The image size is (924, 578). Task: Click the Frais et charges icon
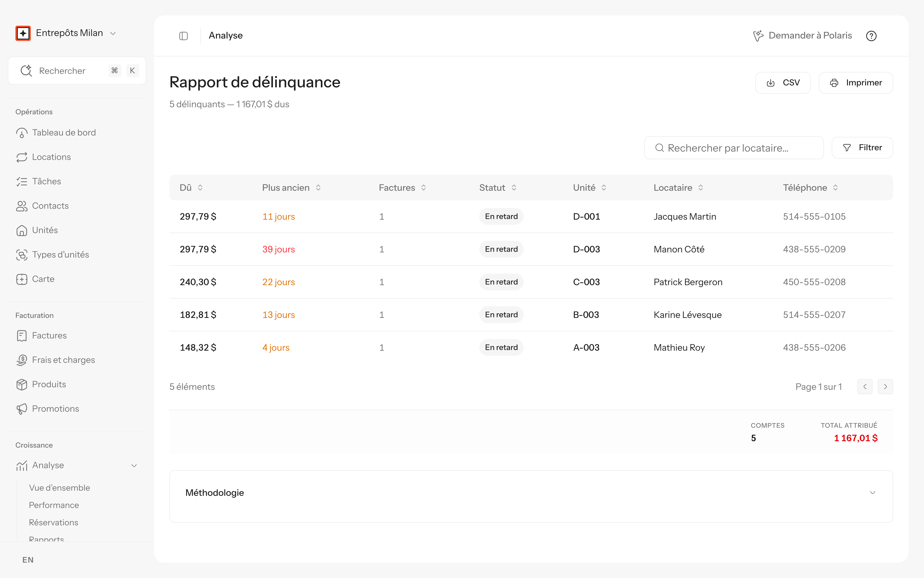click(x=22, y=360)
